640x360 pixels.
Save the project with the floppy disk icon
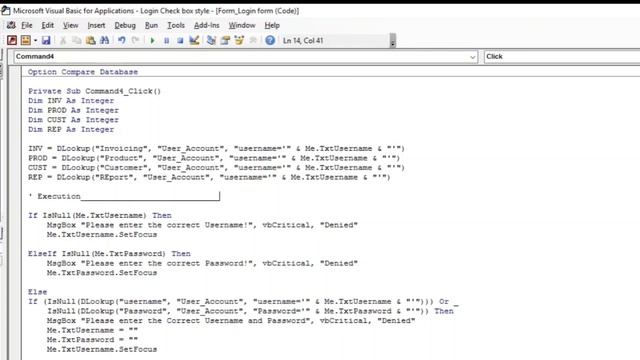pos(46,40)
